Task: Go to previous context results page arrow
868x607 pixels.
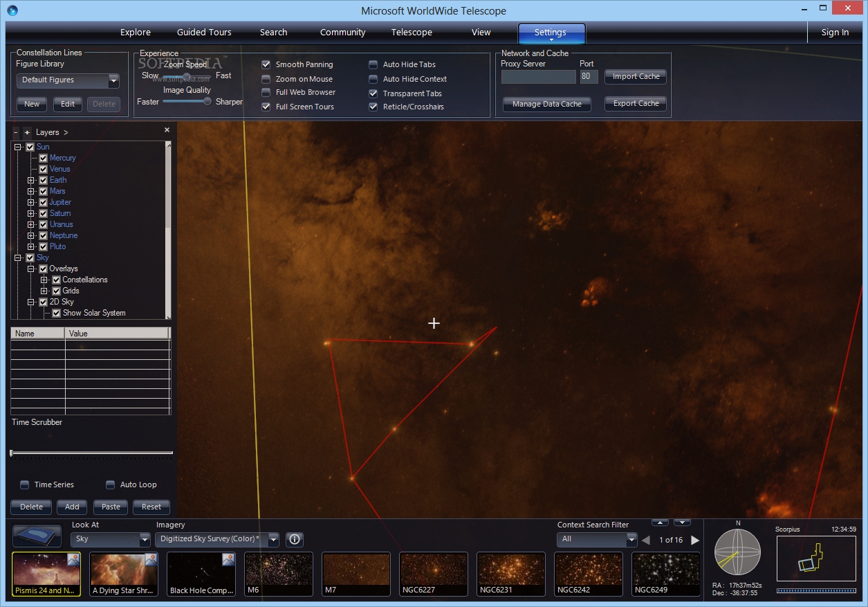Action: [x=646, y=540]
